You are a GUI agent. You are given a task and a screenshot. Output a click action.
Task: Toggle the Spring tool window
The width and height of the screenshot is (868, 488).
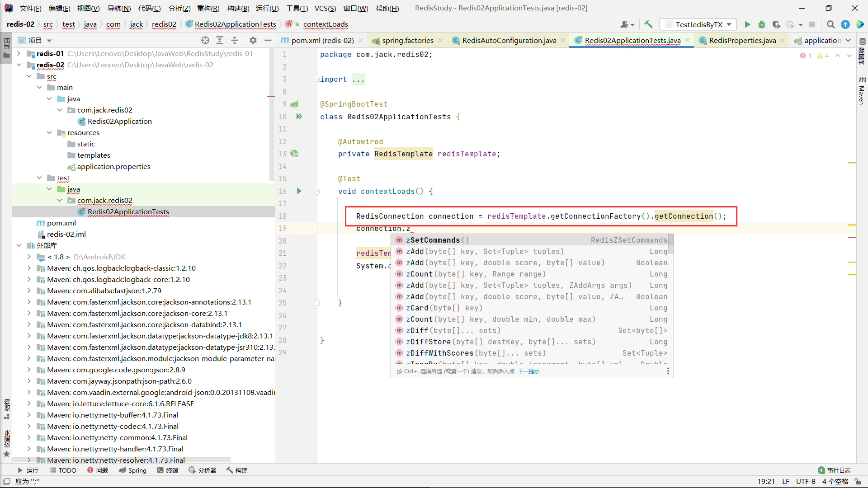(x=132, y=470)
